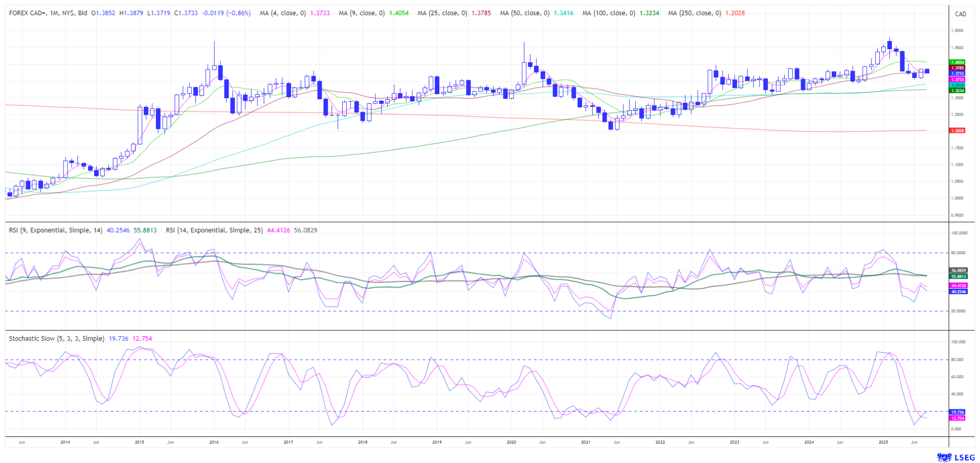
Task: Click the 1.5000 level on price axis
Action: pyautogui.click(x=957, y=31)
